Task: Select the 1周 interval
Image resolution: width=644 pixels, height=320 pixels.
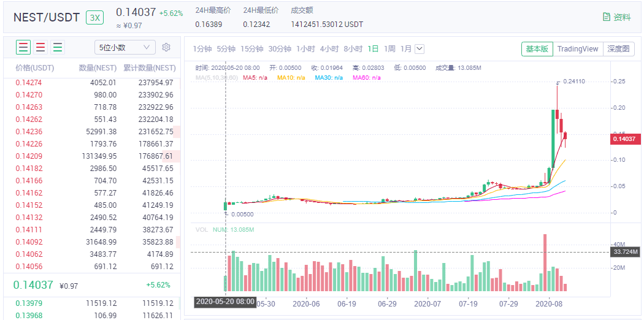Action: (x=389, y=49)
